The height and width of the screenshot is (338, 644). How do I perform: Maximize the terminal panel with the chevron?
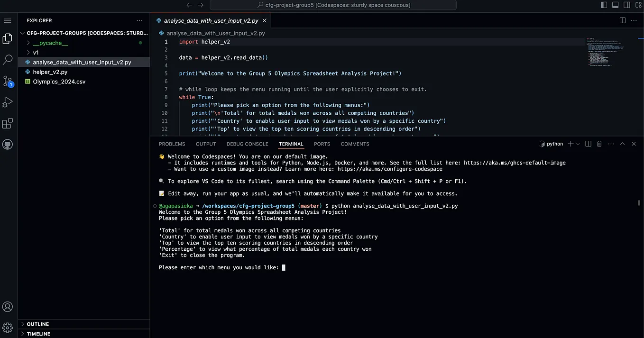[x=622, y=144]
